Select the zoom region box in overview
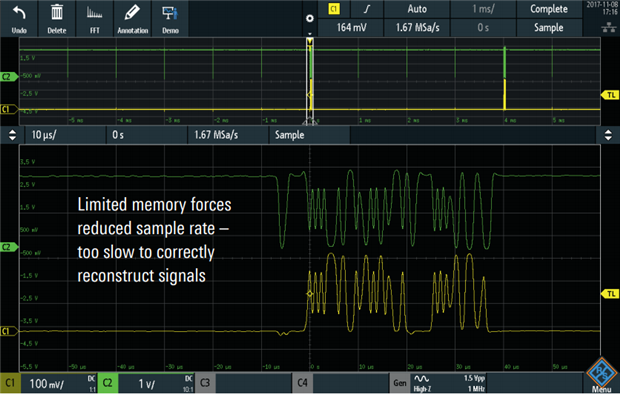Screen dimensions: 620x394 tap(310, 81)
